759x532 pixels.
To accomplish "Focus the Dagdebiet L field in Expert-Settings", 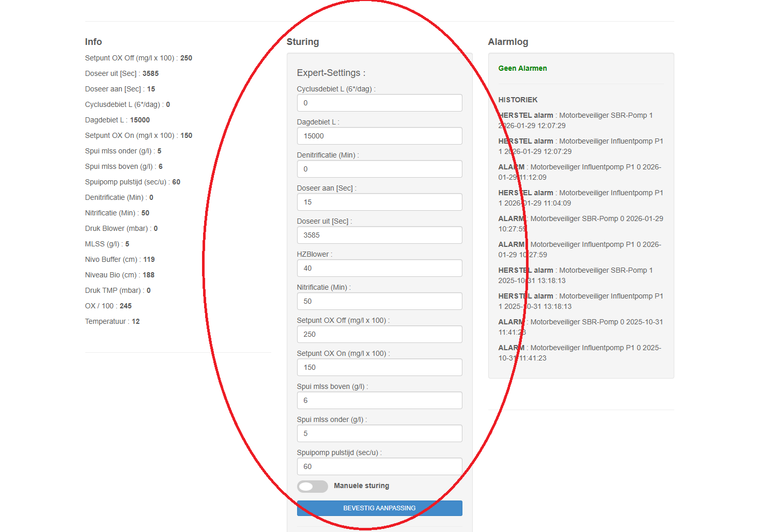I will [379, 136].
